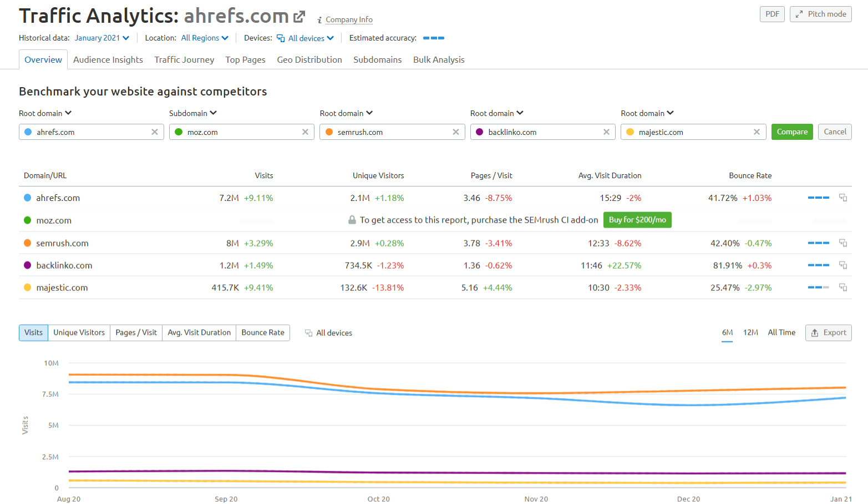Select the 12M time range

tap(750, 332)
